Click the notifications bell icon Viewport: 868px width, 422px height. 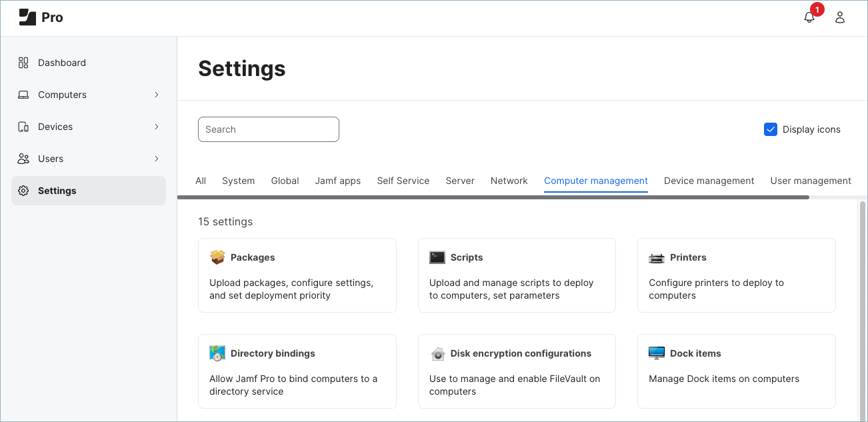[809, 18]
